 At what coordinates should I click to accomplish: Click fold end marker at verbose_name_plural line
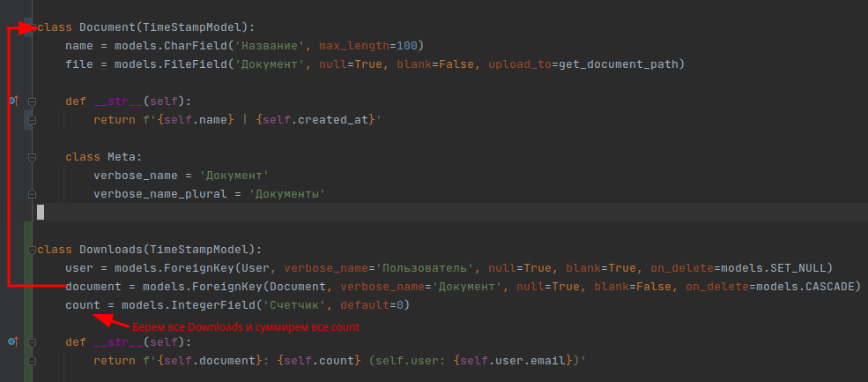32,194
